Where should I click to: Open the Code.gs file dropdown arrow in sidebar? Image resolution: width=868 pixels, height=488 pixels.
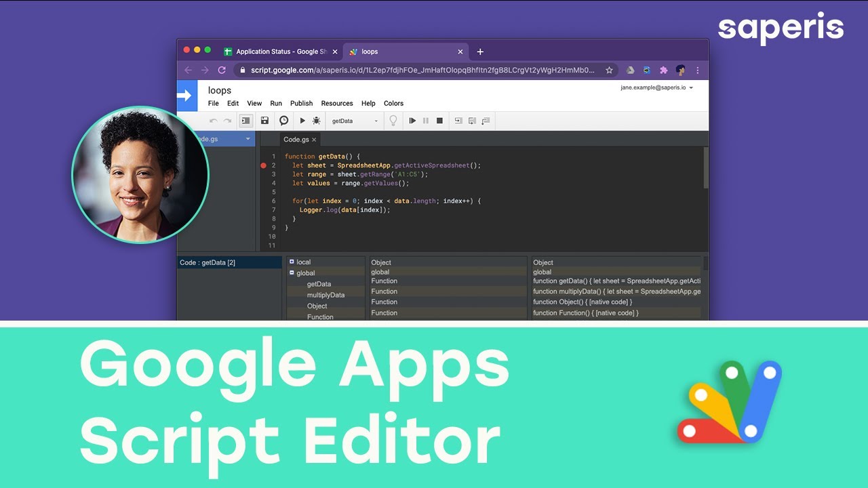pos(248,139)
